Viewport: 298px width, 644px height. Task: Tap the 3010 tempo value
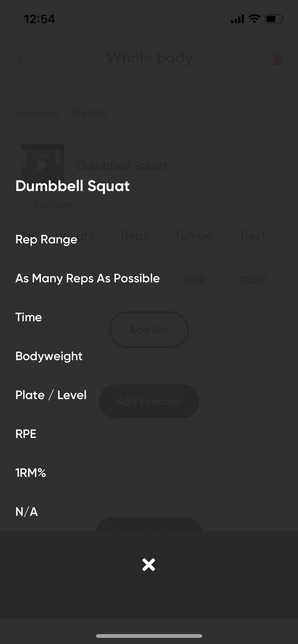click(x=194, y=280)
